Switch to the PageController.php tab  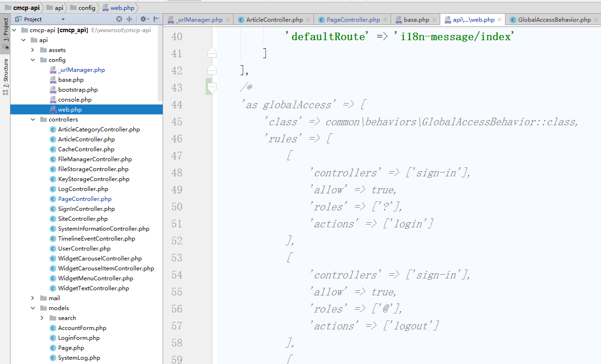353,20
